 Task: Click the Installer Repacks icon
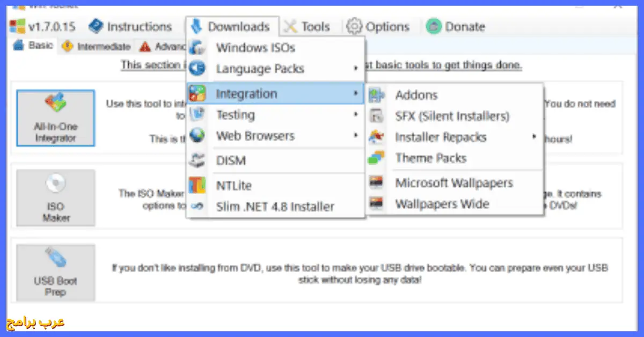click(377, 137)
